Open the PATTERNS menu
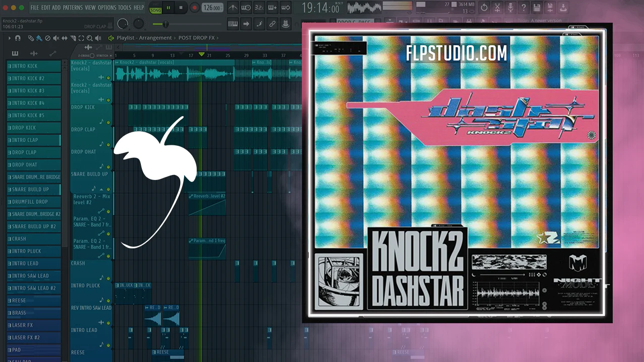 click(73, 8)
